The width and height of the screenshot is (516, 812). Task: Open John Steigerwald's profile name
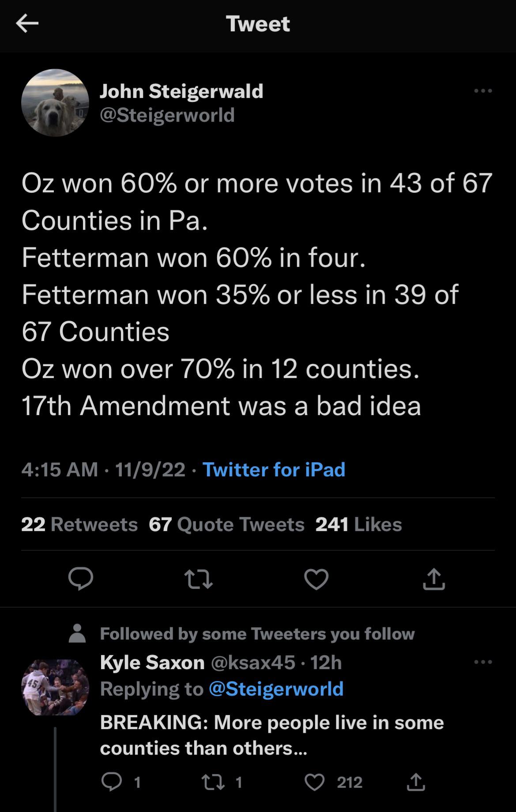point(181,91)
